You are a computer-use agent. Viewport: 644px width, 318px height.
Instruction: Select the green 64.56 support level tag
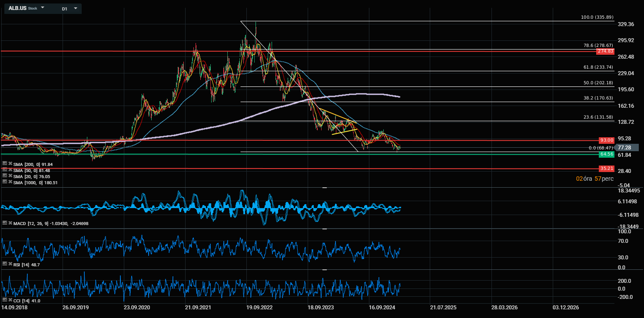pyautogui.click(x=606, y=154)
